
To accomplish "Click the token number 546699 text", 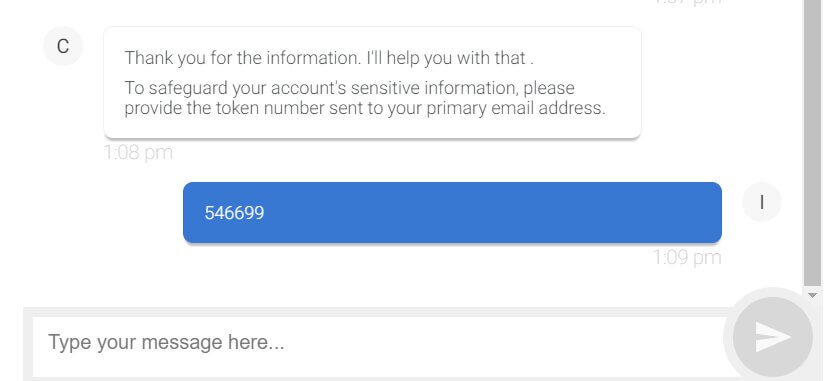I will click(234, 213).
